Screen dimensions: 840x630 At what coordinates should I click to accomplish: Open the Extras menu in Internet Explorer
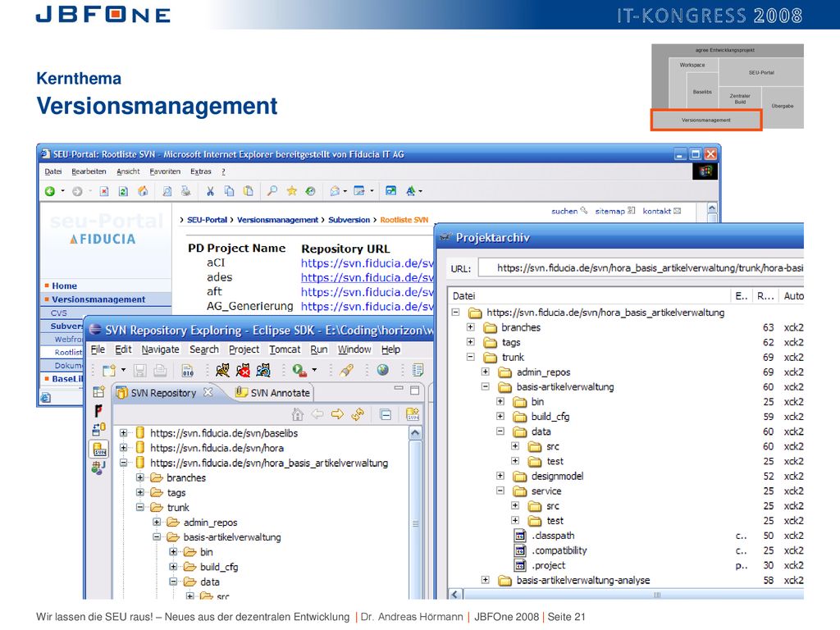tap(201, 171)
